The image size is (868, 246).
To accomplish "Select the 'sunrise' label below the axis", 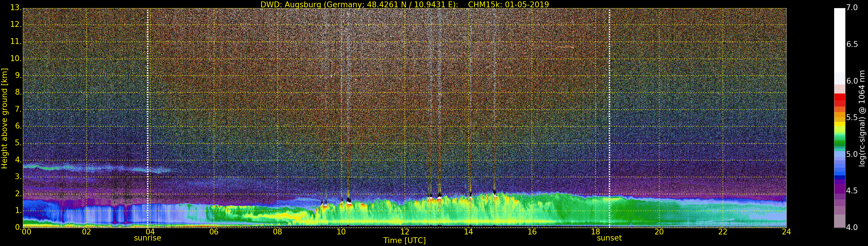I will 148,238.
